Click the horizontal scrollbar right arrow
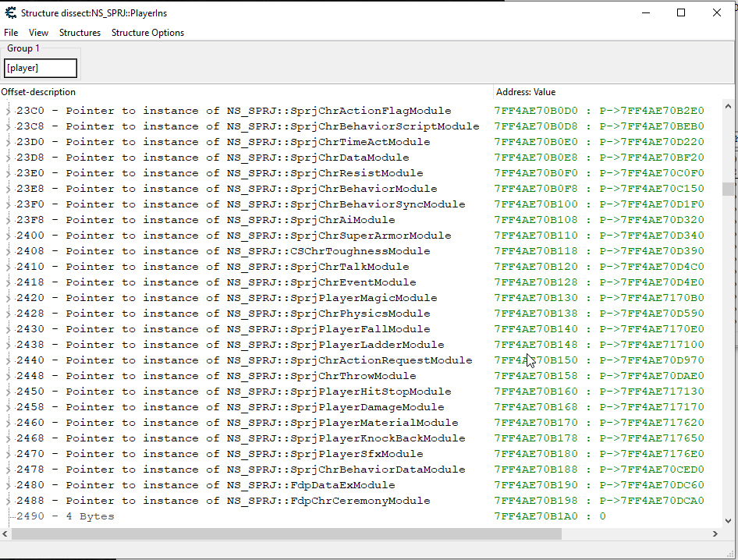Viewport: 738px width, 560px height. 716,534
